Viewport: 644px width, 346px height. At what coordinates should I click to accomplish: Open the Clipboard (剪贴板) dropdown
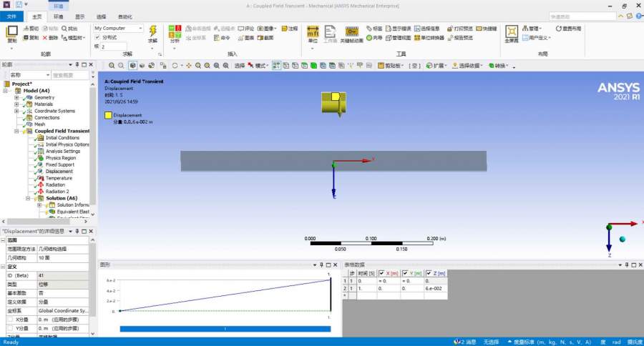391,65
